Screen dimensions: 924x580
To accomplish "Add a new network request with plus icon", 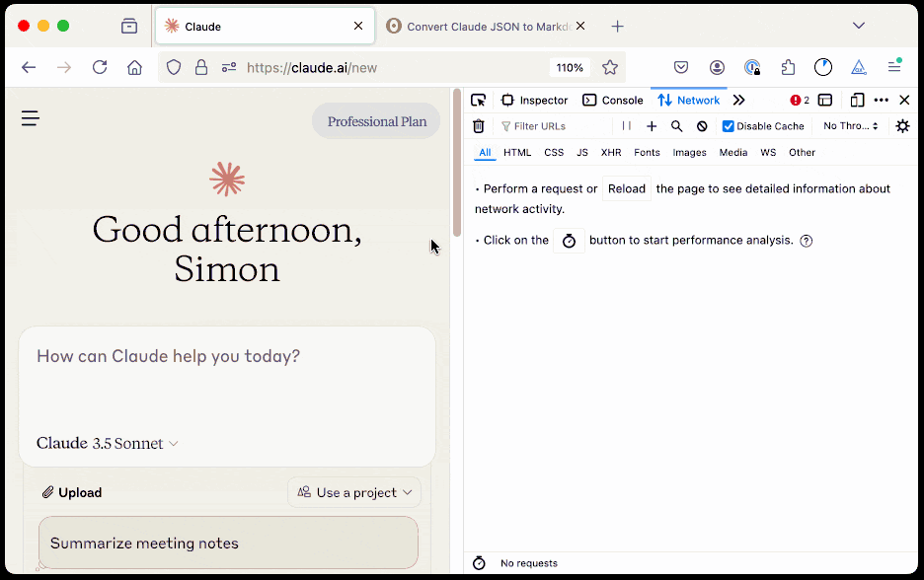I will 652,126.
